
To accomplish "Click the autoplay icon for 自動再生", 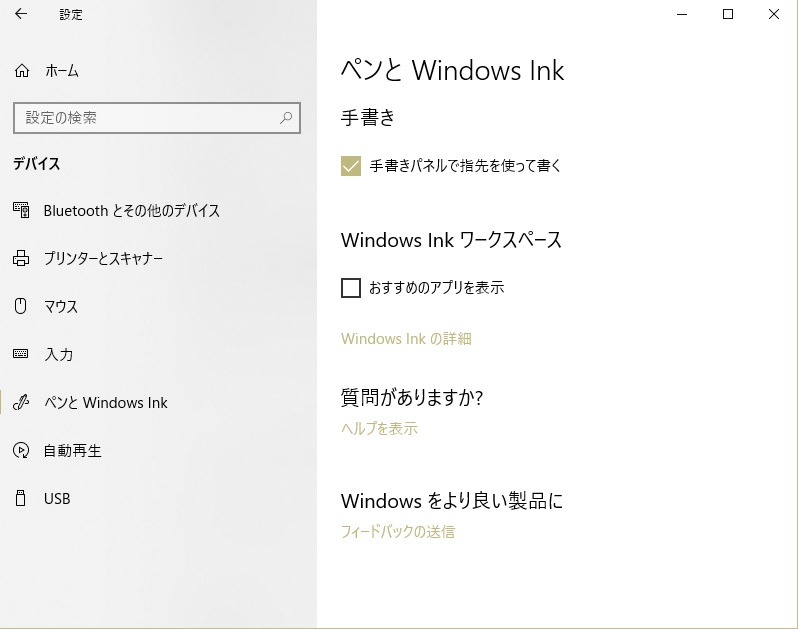I will 21,450.
